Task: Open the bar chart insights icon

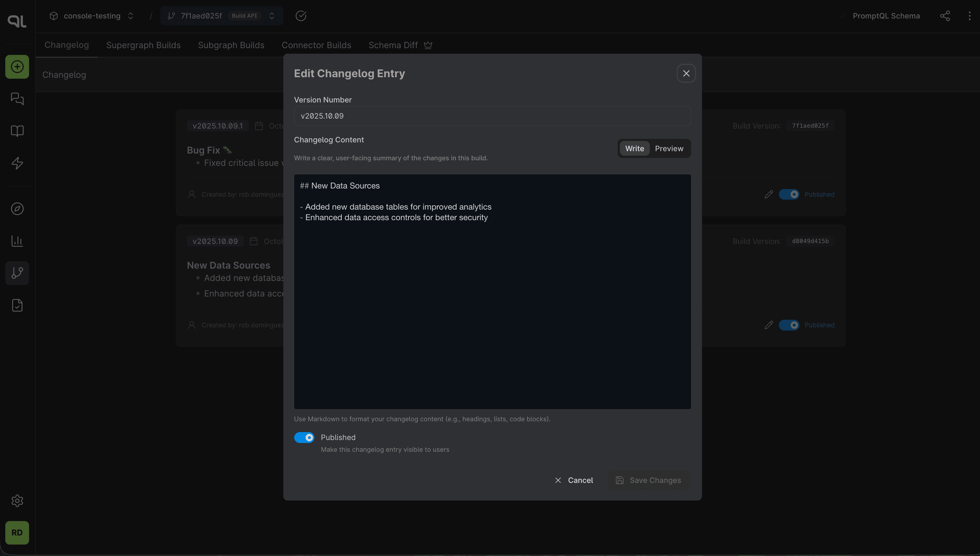Action: [x=17, y=241]
